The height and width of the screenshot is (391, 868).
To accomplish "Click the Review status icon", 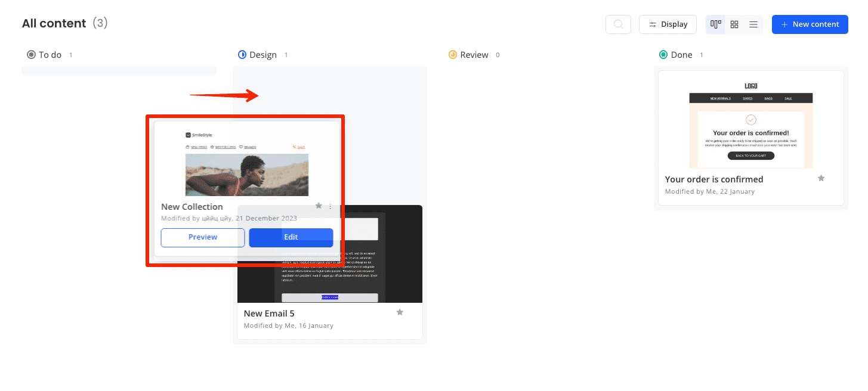I will coord(453,55).
